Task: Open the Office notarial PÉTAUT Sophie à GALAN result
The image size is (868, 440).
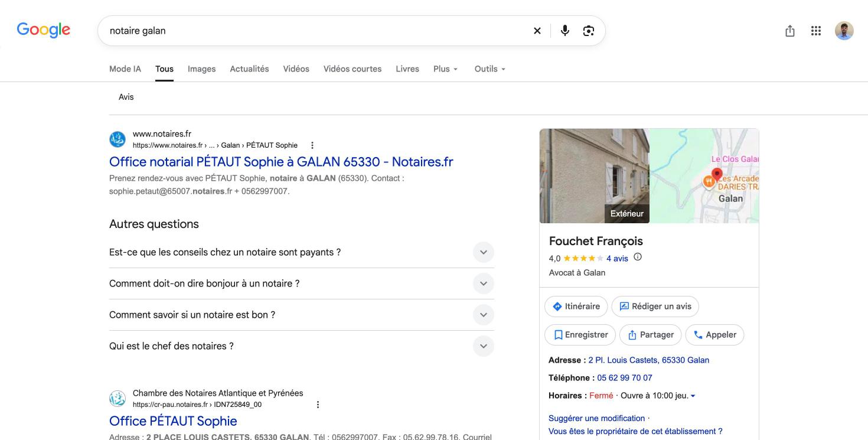Action: click(x=281, y=162)
